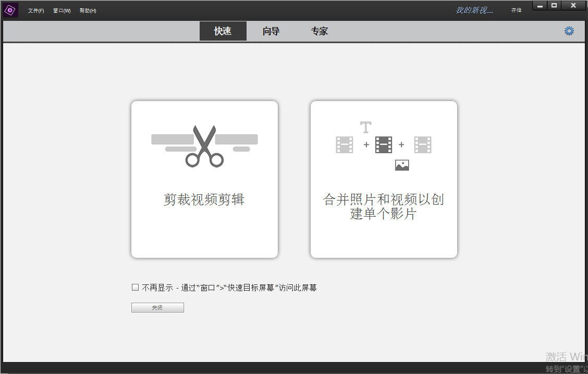Click the dark center film strip icon

pos(384,145)
